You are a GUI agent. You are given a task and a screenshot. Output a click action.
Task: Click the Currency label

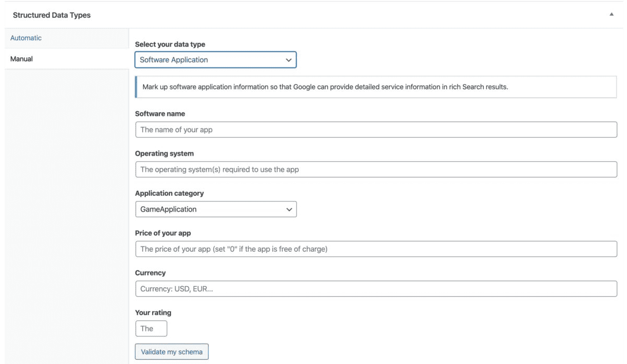click(150, 273)
